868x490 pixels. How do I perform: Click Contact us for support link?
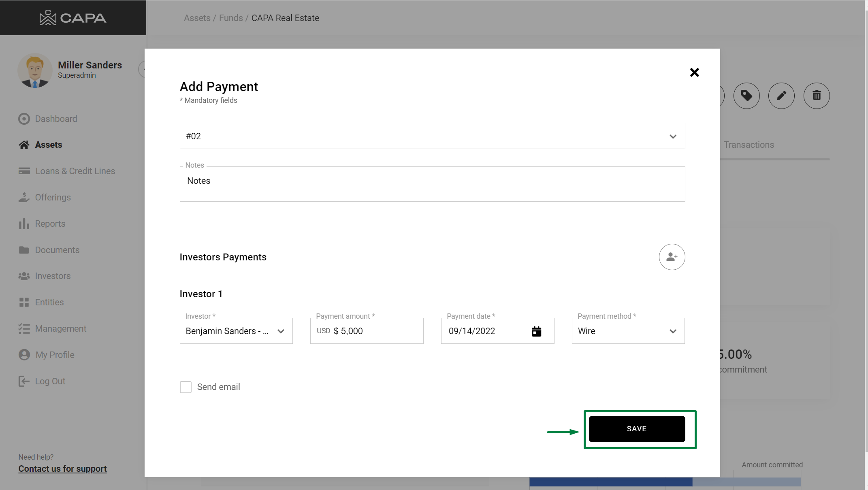[x=62, y=469]
